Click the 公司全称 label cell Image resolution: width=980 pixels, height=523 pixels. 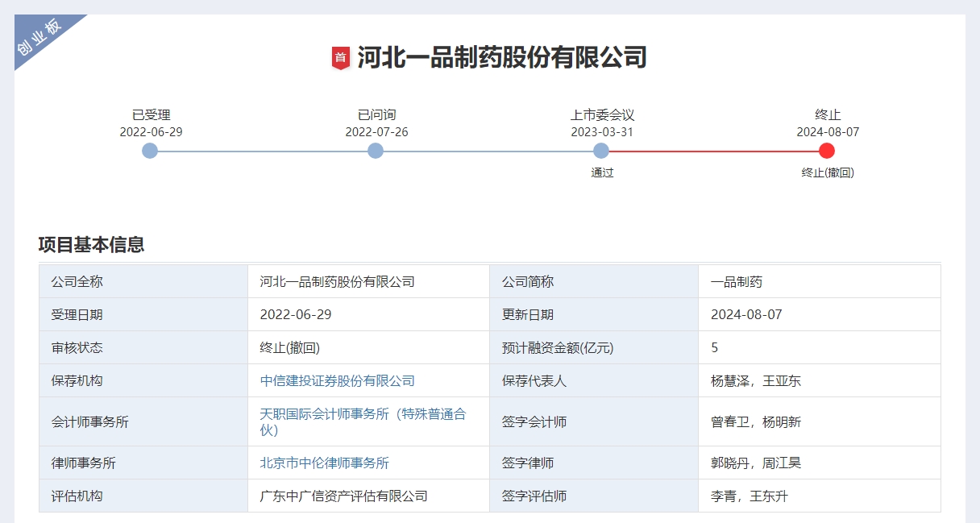coord(143,281)
